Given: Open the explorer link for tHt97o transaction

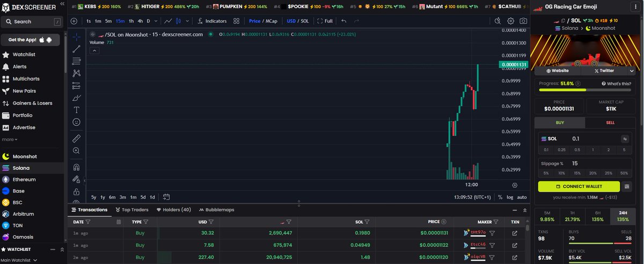Looking at the screenshot, I should pyautogui.click(x=515, y=233).
